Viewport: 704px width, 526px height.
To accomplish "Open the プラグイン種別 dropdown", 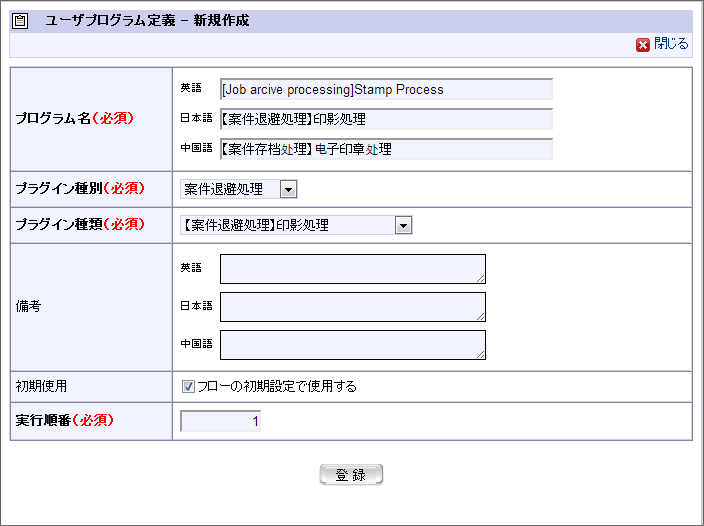I will click(238, 189).
